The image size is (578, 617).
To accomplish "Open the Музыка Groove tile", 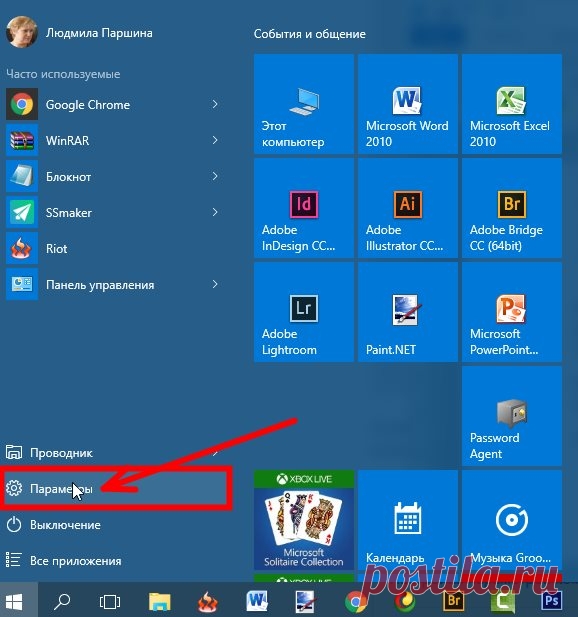I will click(512, 520).
